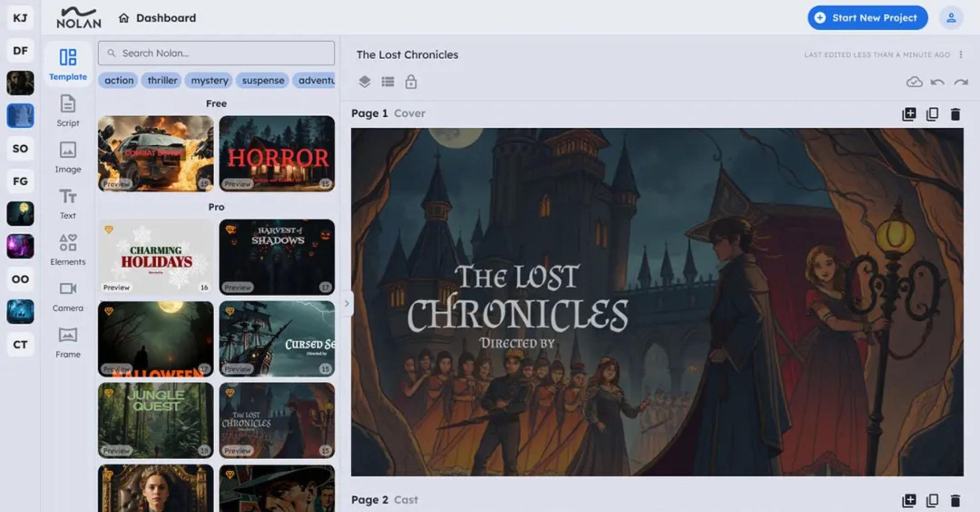Select the Text tool
Image resolution: width=980 pixels, height=512 pixels.
click(x=68, y=203)
